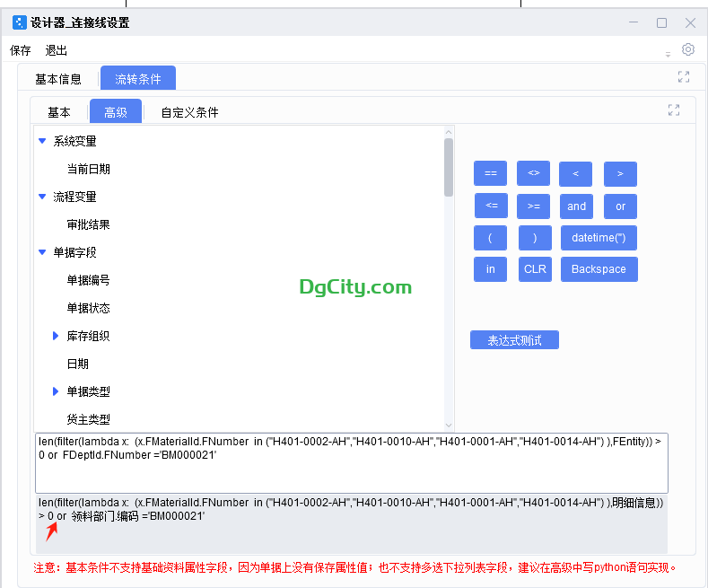708x588 pixels.
Task: Click the Backspace button
Action: pos(599,269)
